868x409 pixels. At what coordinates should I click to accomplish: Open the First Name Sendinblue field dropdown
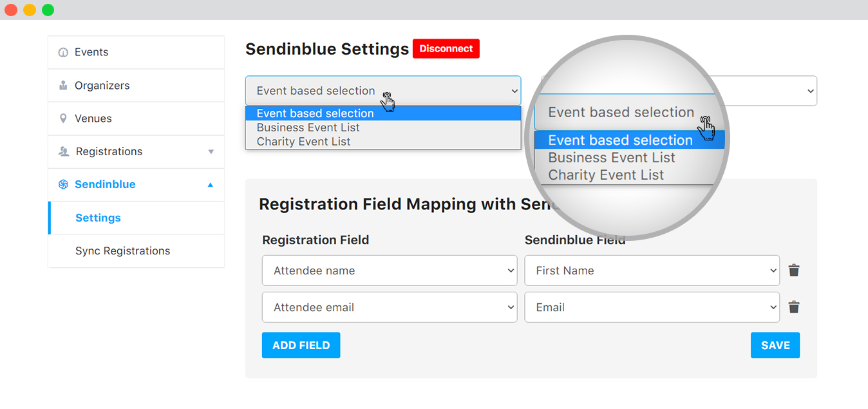[x=652, y=271]
